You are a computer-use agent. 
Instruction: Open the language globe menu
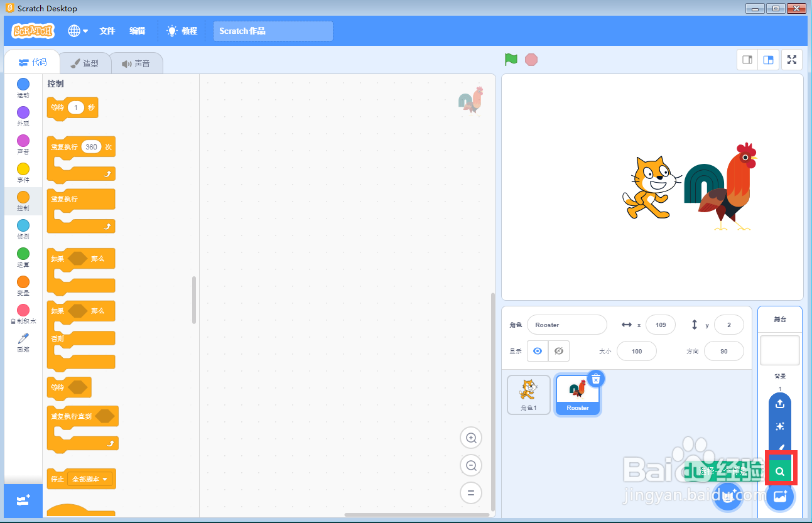tap(78, 31)
